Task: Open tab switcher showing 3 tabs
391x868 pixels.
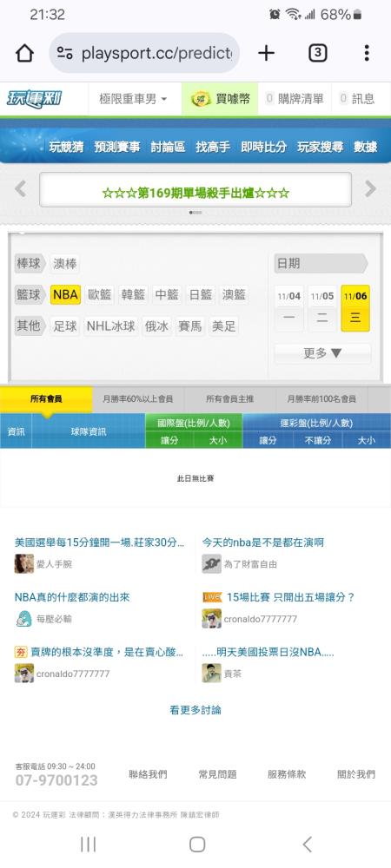Action: point(317,53)
